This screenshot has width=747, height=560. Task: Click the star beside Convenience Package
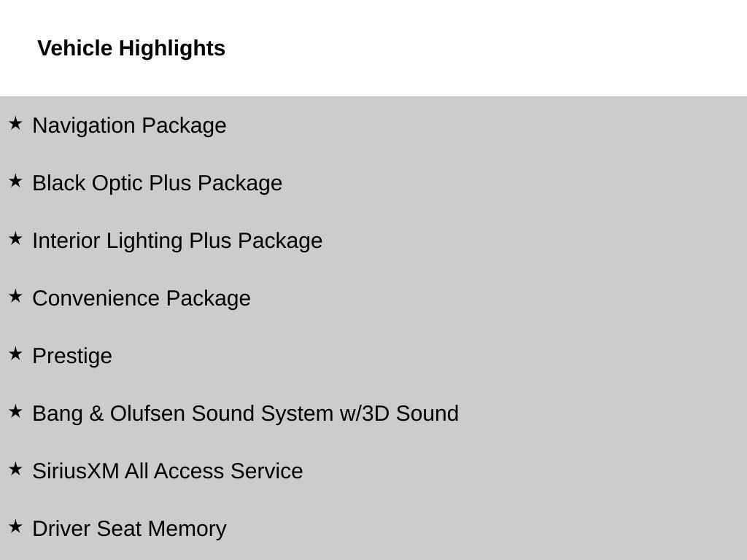point(15,296)
